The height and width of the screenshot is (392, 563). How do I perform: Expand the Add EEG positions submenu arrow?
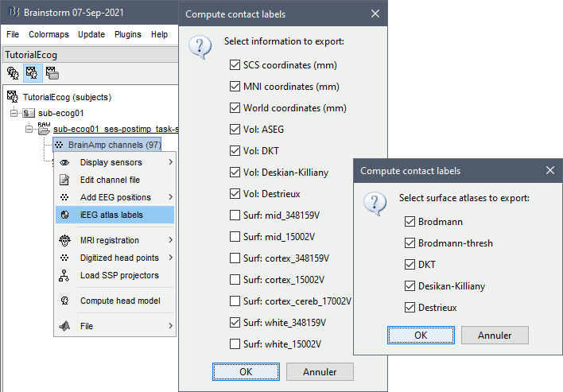tap(170, 197)
